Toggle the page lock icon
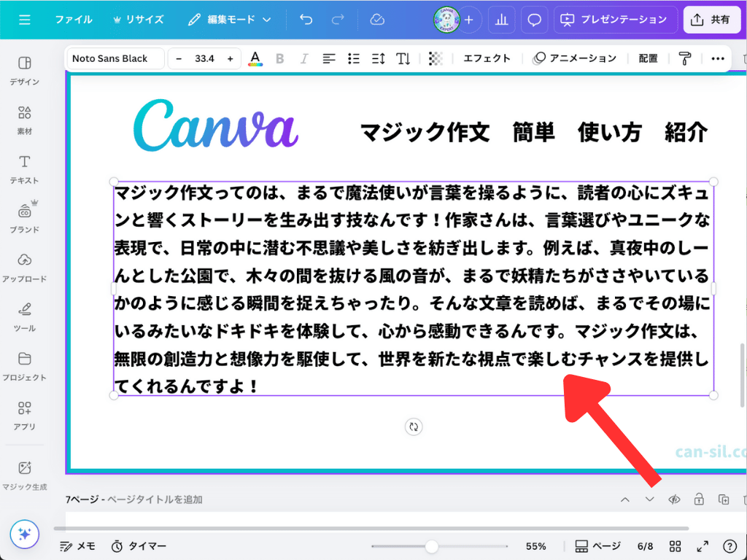The width and height of the screenshot is (747, 560). [x=699, y=499]
